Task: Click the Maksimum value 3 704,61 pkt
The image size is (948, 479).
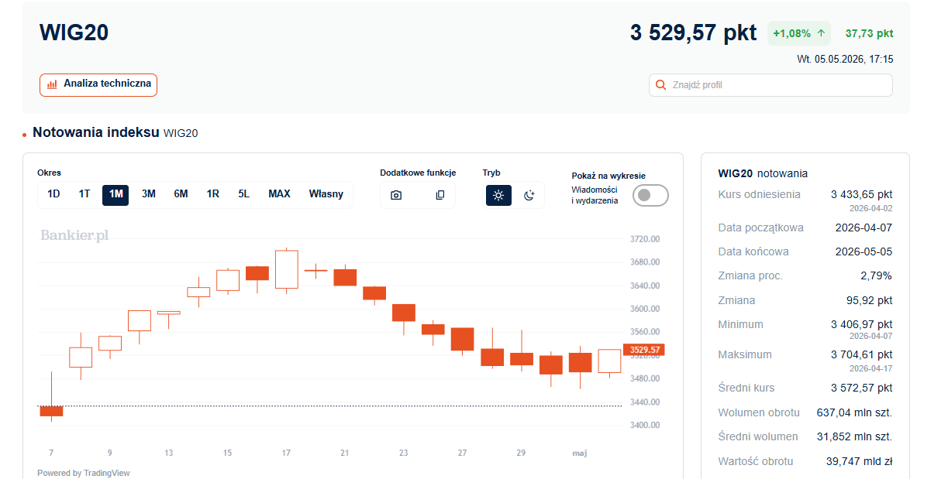Action: pos(862,355)
